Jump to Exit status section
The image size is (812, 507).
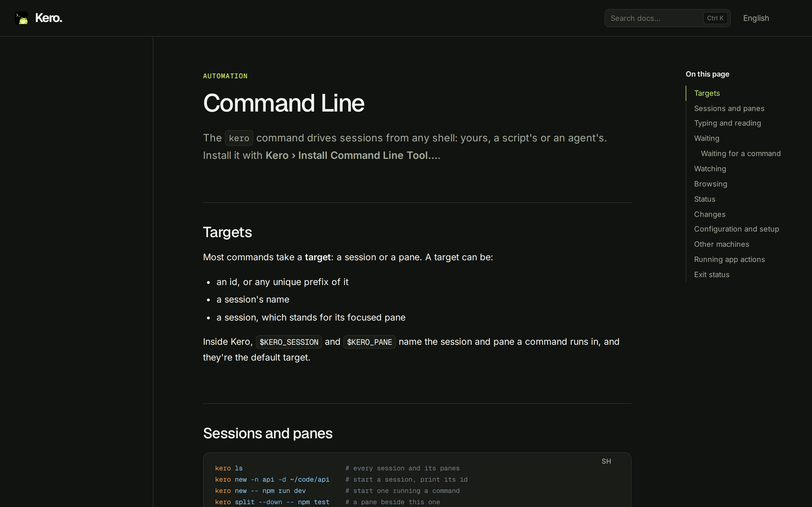click(711, 275)
